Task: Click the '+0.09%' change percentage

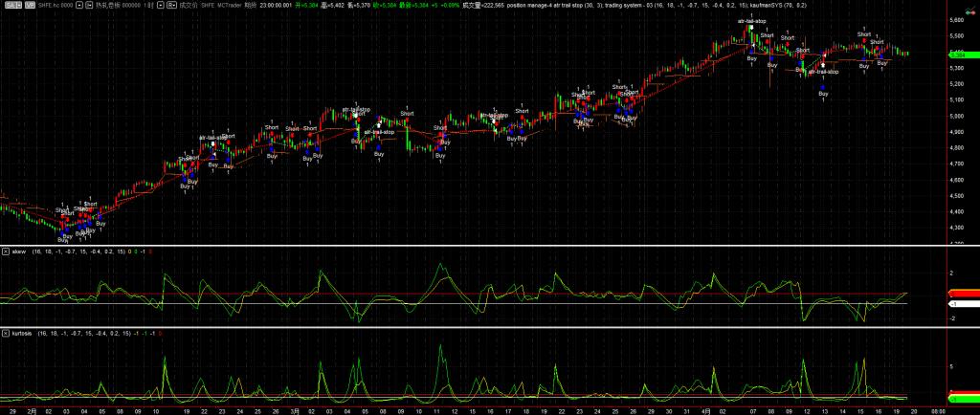Action: [451, 5]
